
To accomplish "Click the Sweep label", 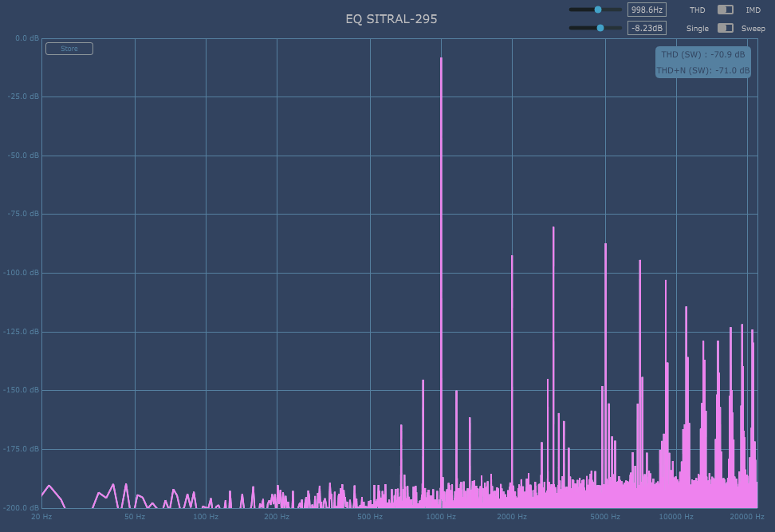I will click(753, 29).
